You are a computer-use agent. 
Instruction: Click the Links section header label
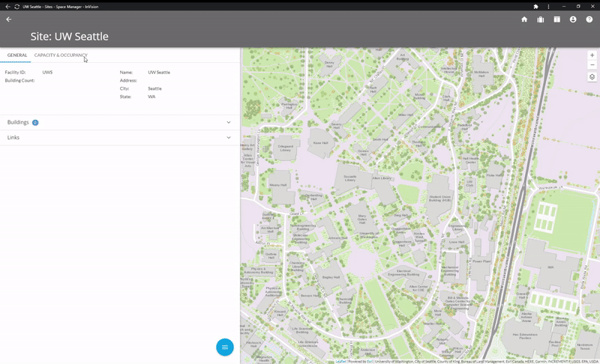[13, 138]
